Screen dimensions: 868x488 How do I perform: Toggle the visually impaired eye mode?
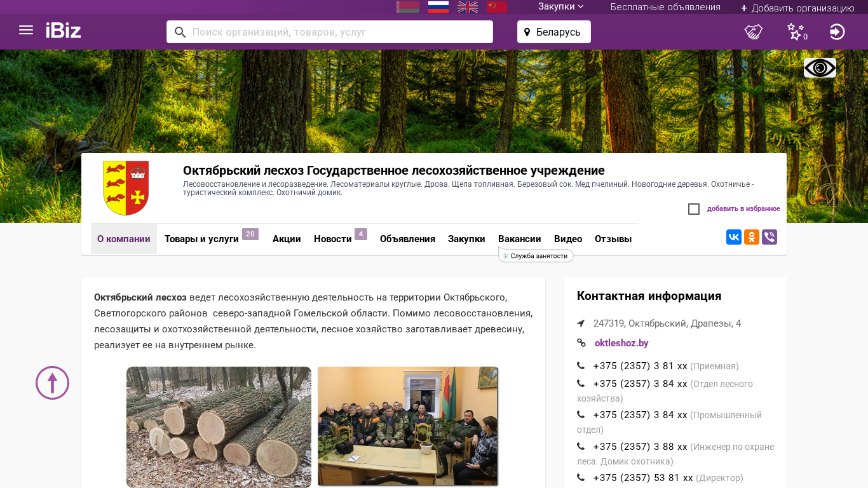coord(820,67)
